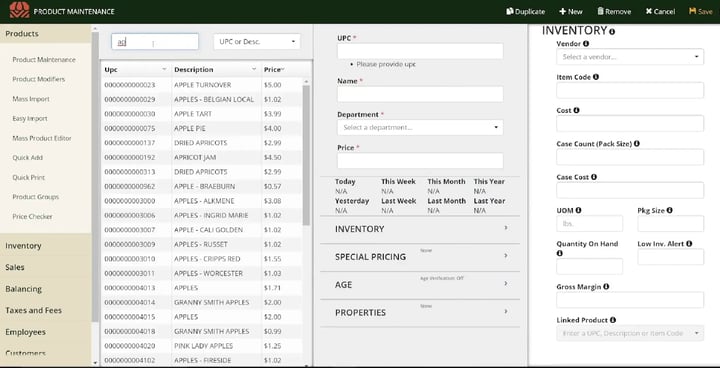Click info icon next to INVENTORY heading
This screenshot has height=368, width=720.
click(x=612, y=32)
